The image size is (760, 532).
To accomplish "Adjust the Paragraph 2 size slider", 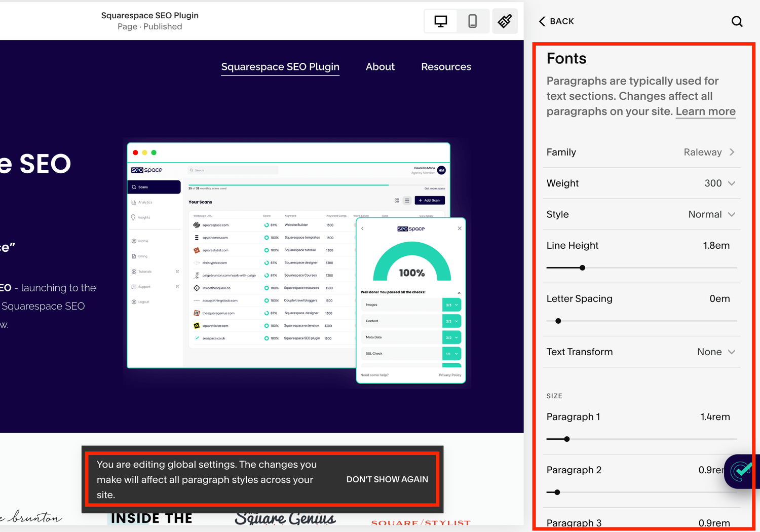I will [557, 492].
